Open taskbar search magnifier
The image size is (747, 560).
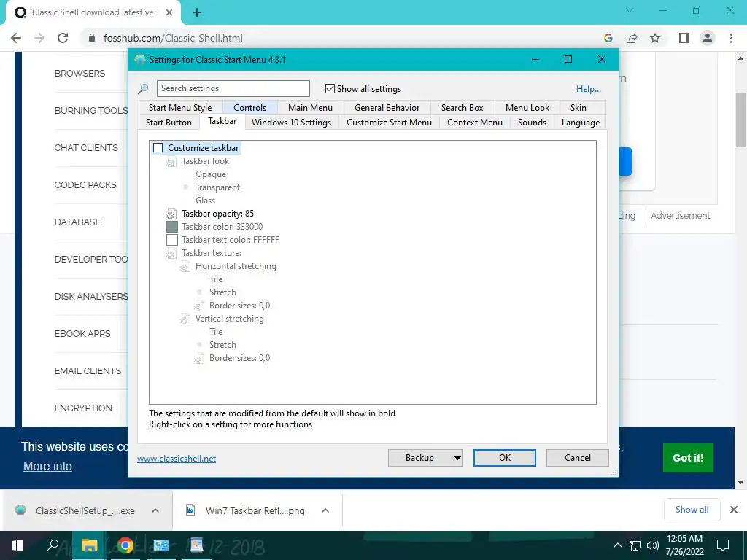click(53, 545)
